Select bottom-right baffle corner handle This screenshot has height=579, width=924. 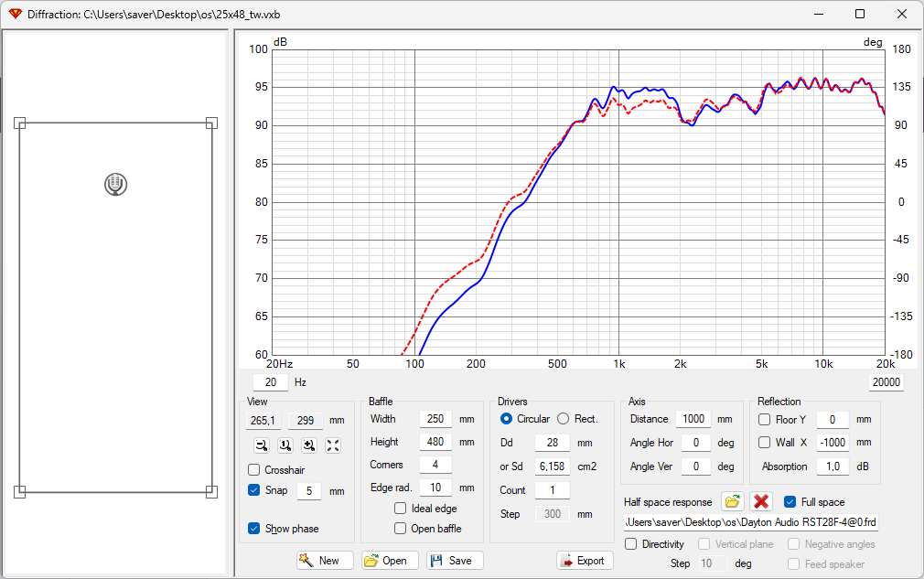[x=211, y=492]
